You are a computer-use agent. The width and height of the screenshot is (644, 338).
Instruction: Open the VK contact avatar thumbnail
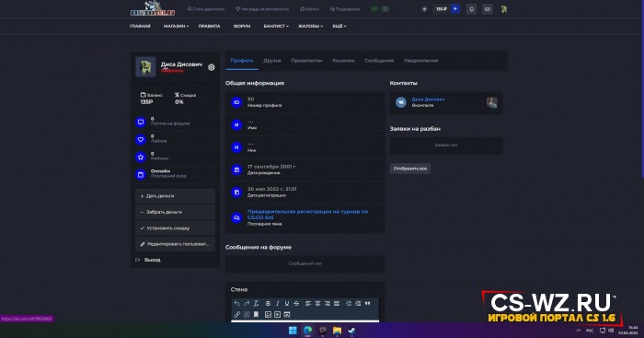pos(491,102)
